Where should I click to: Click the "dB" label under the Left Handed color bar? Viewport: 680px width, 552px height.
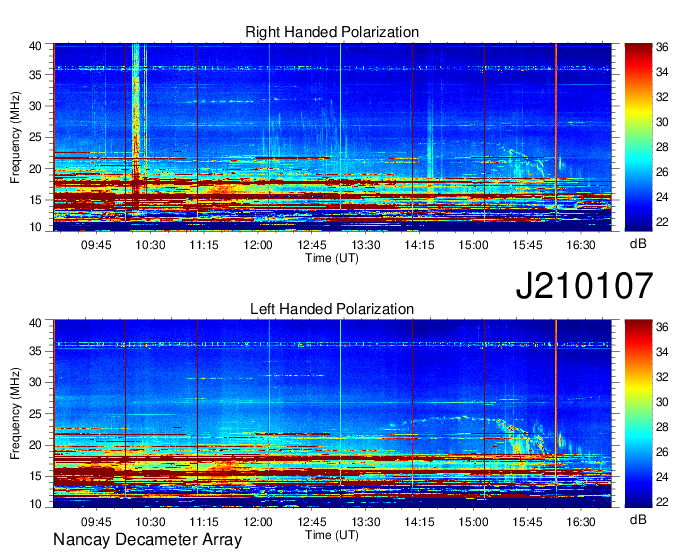point(638,519)
